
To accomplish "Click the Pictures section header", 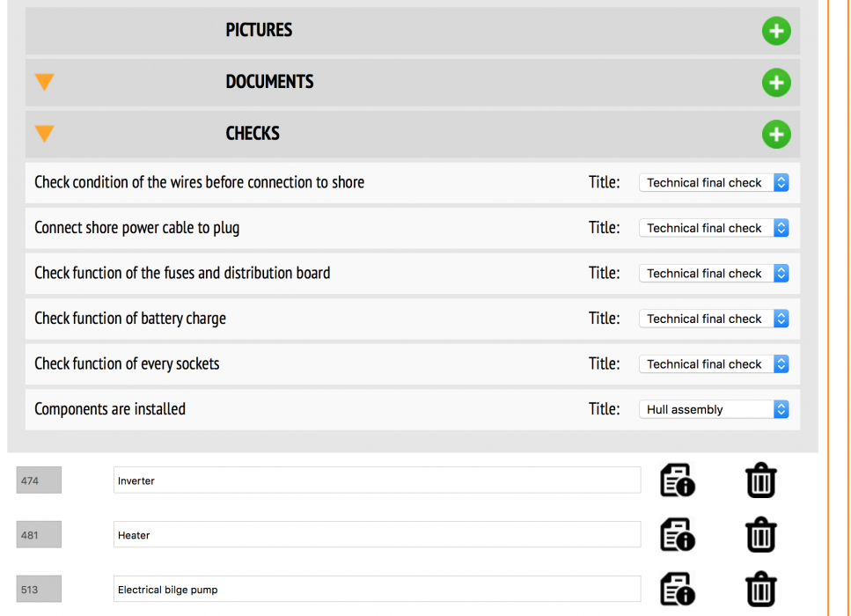I will pos(259,31).
